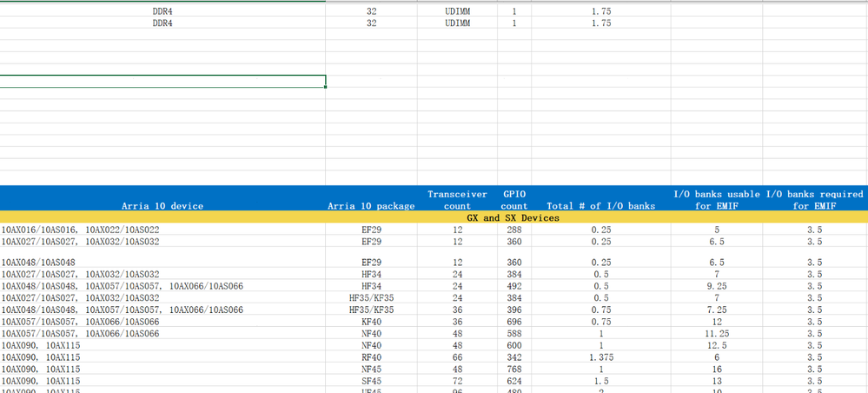This screenshot has height=393, width=868.
Task: Select the SF45 package cell
Action: coord(371,382)
